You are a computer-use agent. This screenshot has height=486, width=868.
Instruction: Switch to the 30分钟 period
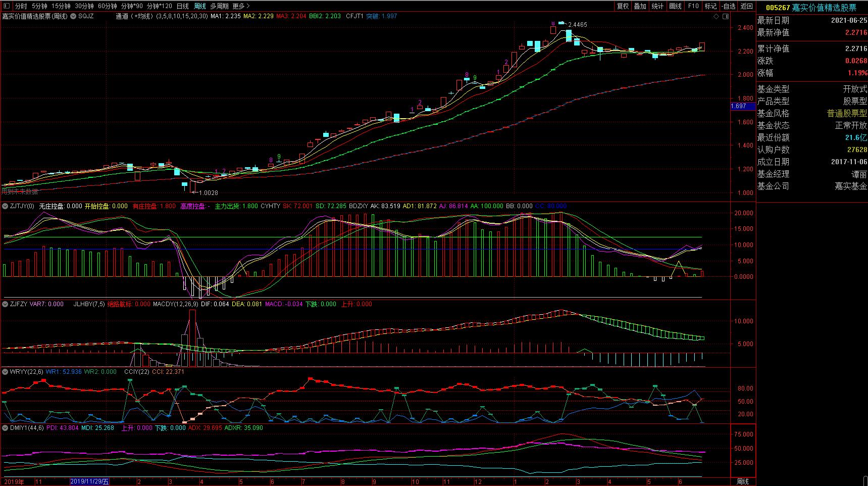point(84,6)
